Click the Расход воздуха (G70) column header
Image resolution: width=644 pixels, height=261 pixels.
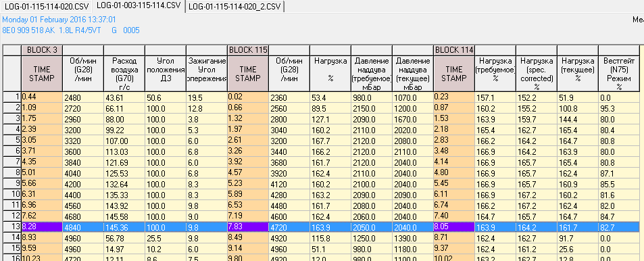coord(124,74)
